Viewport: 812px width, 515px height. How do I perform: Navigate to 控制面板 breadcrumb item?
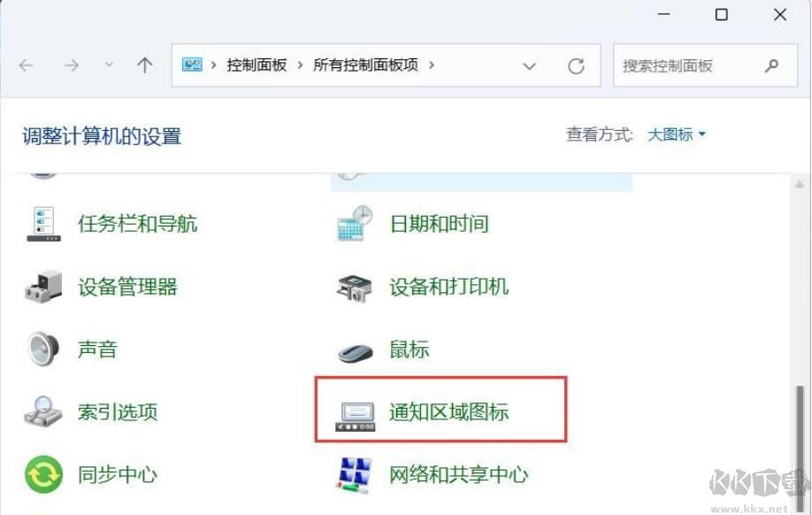click(256, 65)
